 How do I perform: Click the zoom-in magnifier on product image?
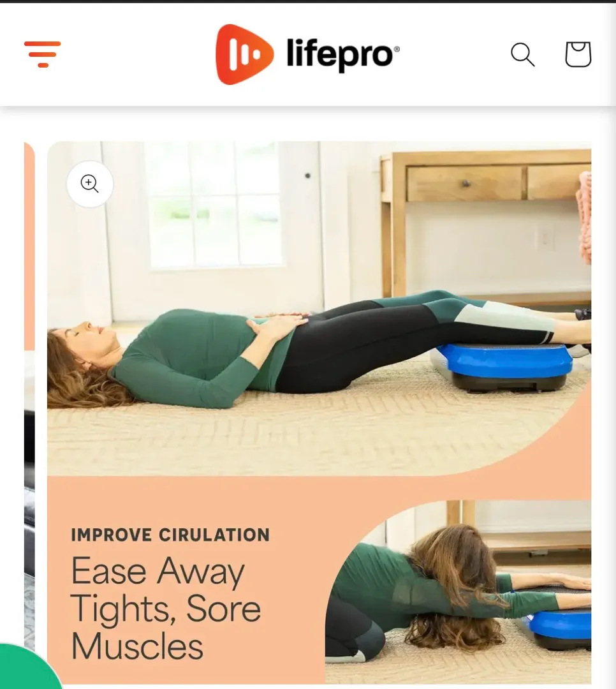point(90,184)
